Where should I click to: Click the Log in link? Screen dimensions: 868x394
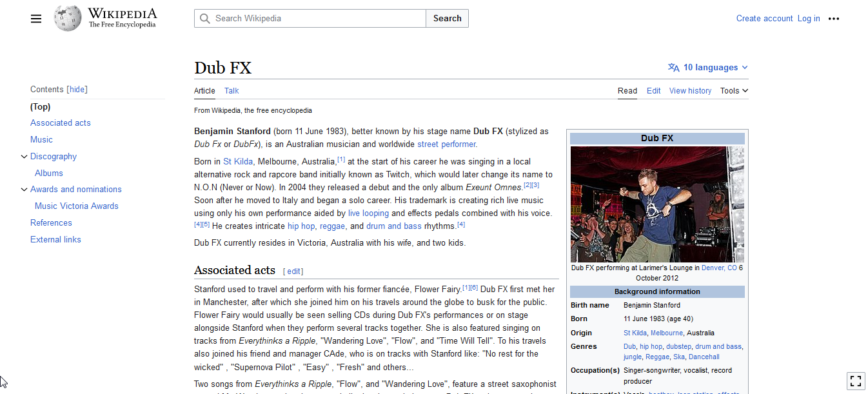pos(809,19)
